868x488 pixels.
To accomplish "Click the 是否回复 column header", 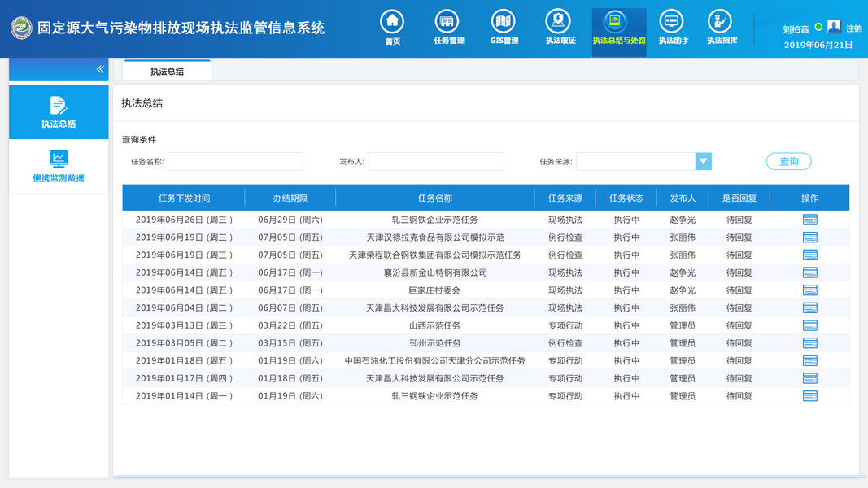I will pyautogui.click(x=739, y=198).
